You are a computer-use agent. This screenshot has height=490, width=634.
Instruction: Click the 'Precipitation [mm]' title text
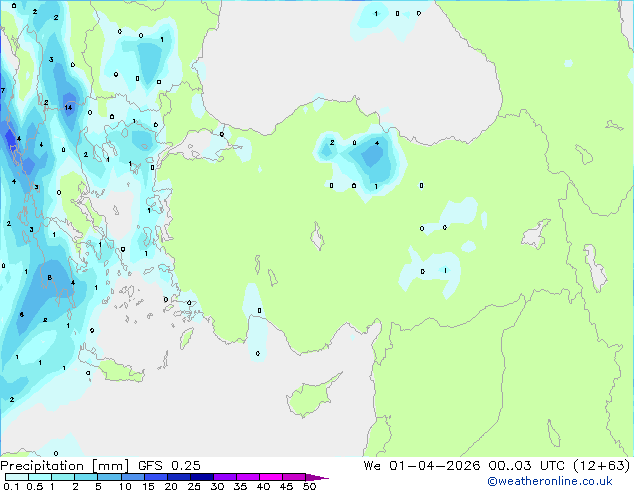click(x=65, y=466)
